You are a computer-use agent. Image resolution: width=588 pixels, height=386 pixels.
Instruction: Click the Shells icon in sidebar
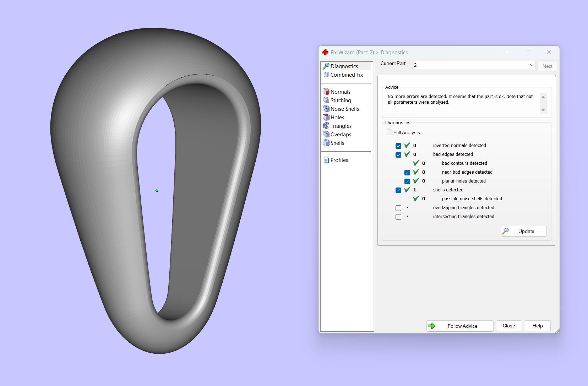pyautogui.click(x=326, y=143)
